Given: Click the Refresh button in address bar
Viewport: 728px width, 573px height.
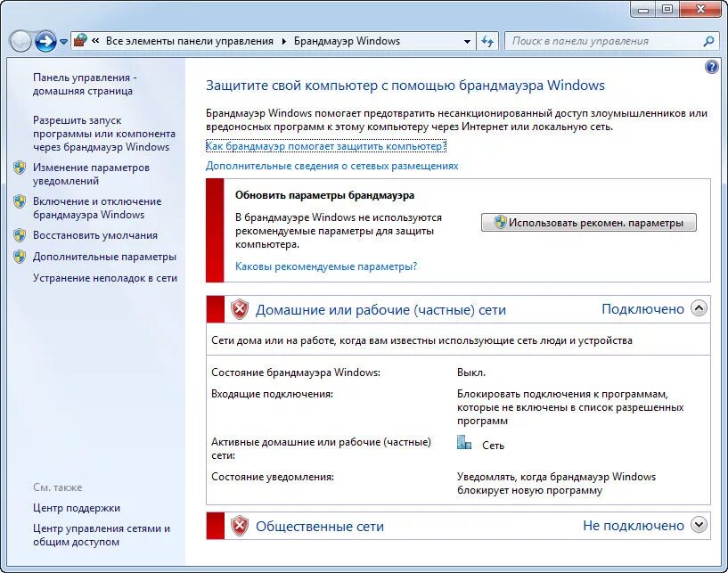Looking at the screenshot, I should click(487, 41).
